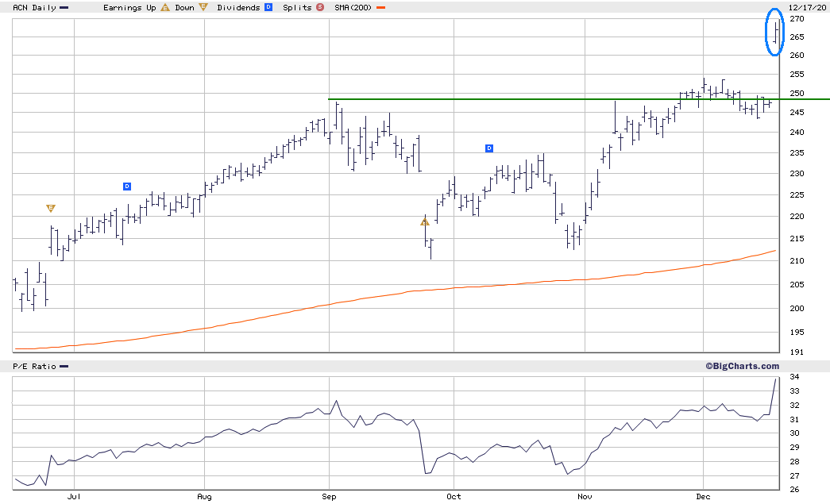Click the Earnings Up triangle legend icon
The image size is (830, 504).
[165, 7]
